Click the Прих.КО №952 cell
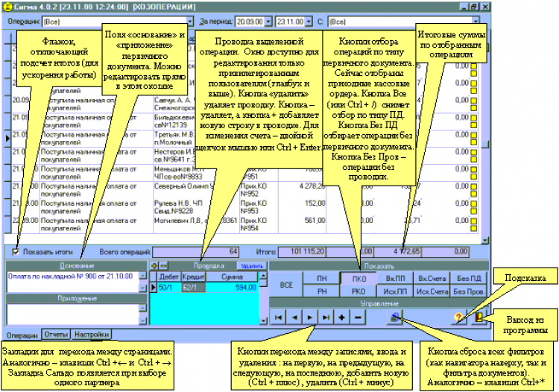The height and width of the screenshot is (392, 559). coord(259,190)
